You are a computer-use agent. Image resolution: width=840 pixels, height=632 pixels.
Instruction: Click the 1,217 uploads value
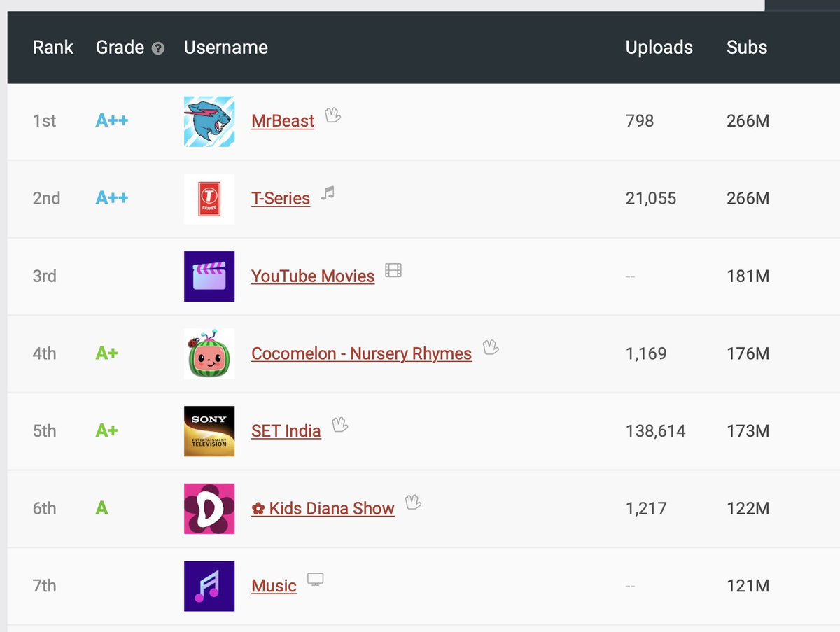[646, 509]
